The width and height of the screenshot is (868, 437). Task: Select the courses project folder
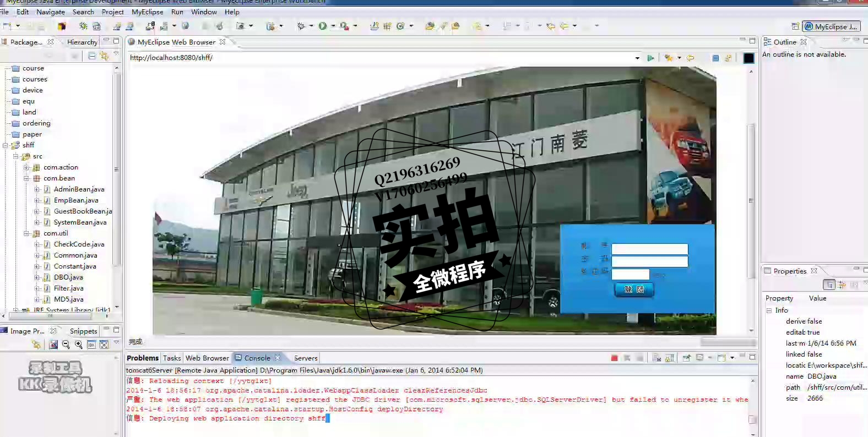[35, 79]
